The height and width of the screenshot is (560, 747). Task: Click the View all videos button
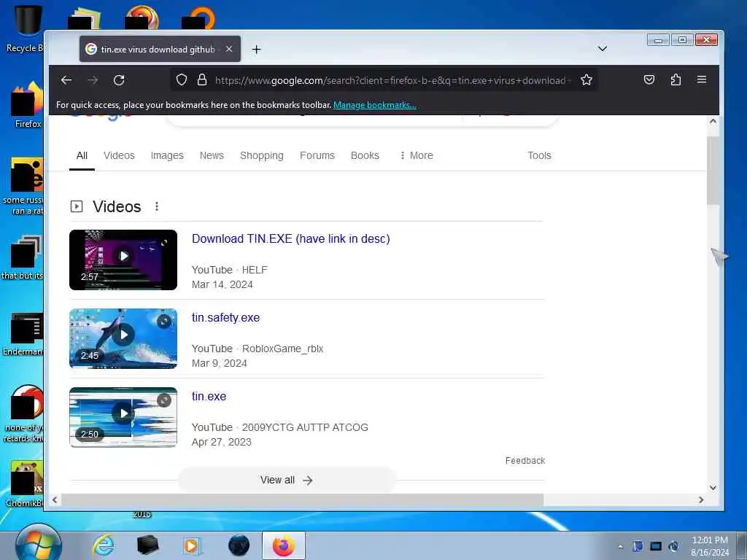click(286, 480)
